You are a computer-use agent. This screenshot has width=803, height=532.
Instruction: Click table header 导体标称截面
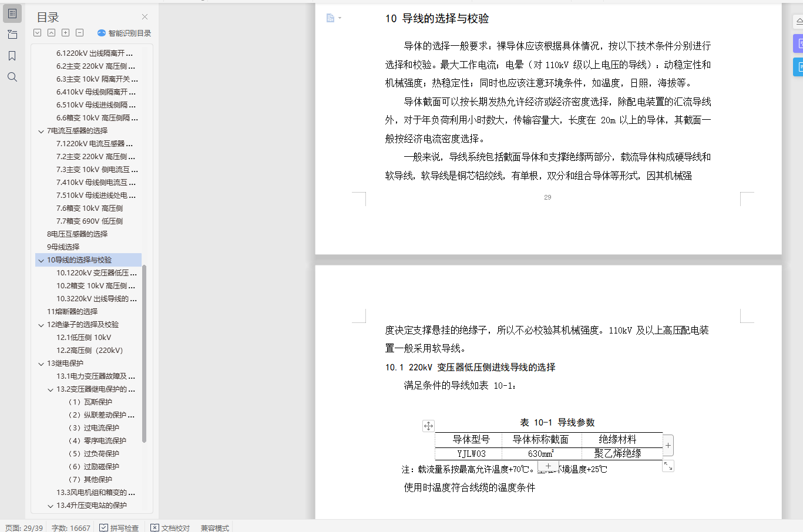[x=540, y=439]
